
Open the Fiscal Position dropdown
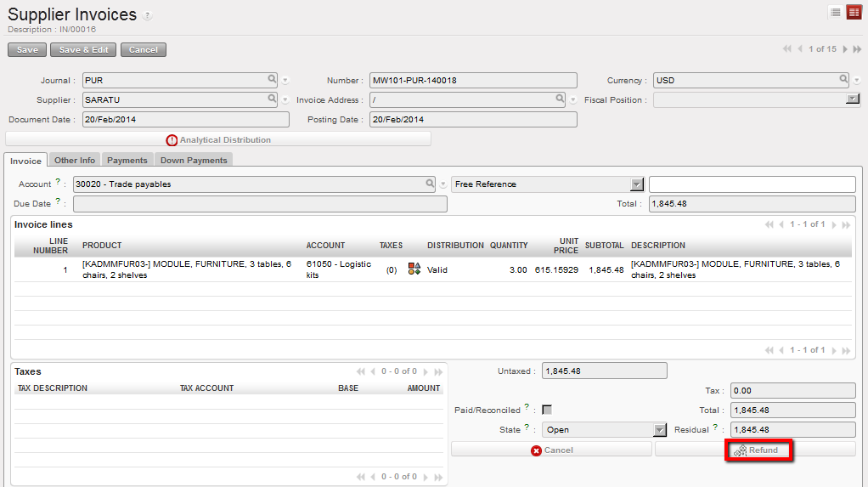click(853, 99)
